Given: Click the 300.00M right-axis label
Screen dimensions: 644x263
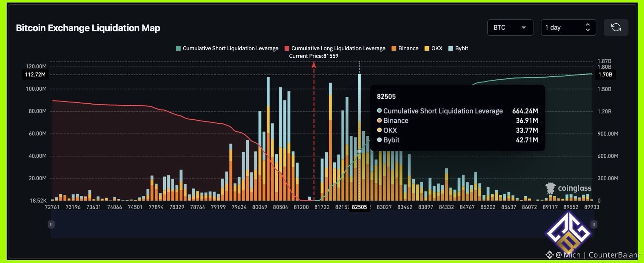Looking at the screenshot, I should click(608, 178).
